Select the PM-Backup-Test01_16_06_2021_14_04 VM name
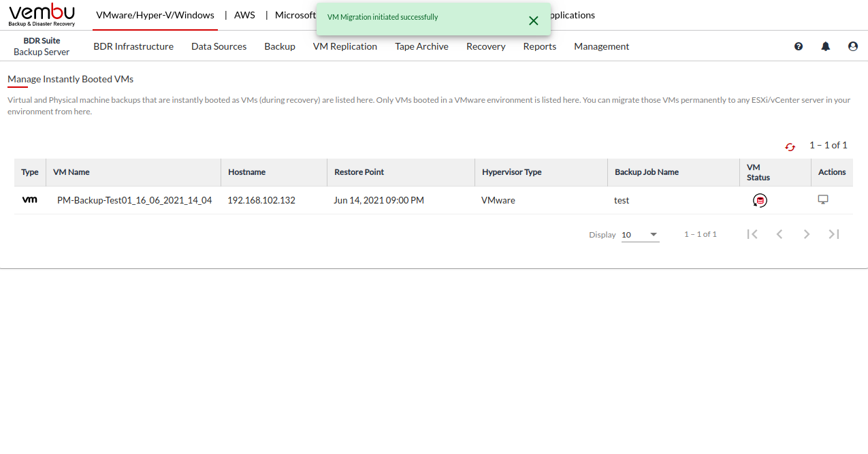The height and width of the screenshot is (454, 868). point(134,200)
